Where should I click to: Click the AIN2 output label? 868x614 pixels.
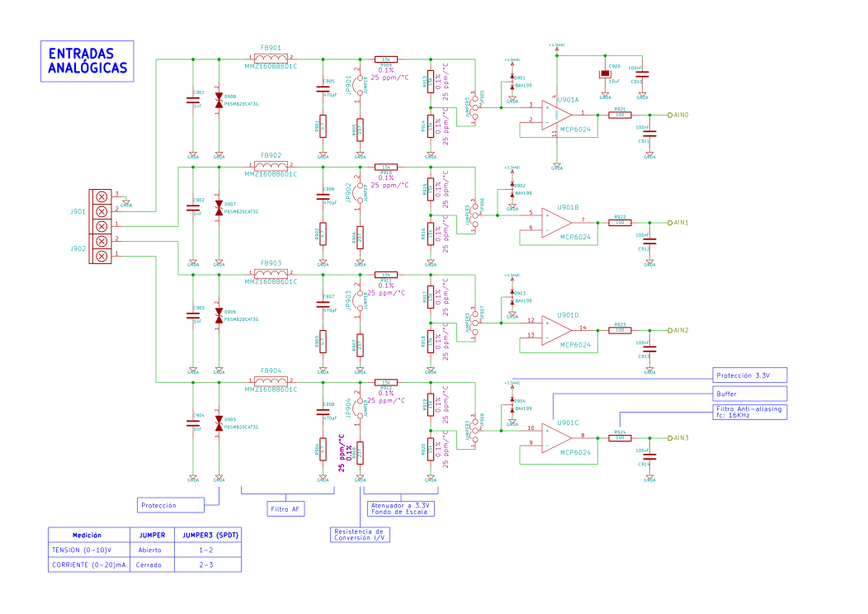(x=679, y=331)
